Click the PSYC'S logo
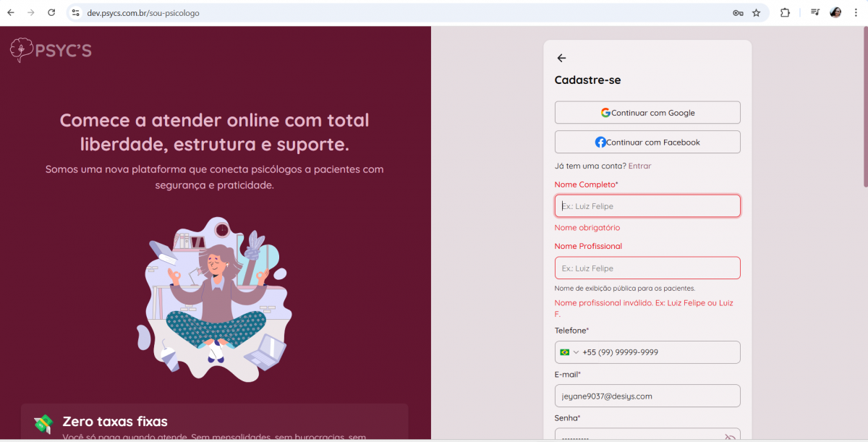 click(x=51, y=50)
